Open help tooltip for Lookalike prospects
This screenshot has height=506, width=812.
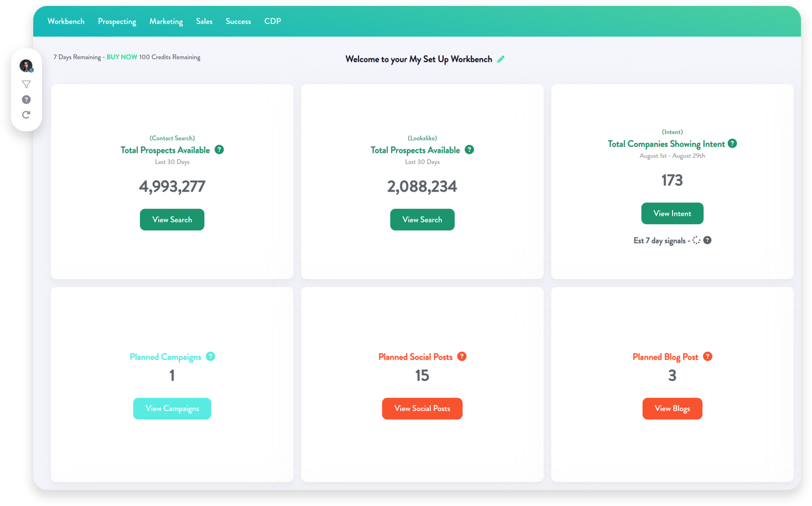[469, 150]
